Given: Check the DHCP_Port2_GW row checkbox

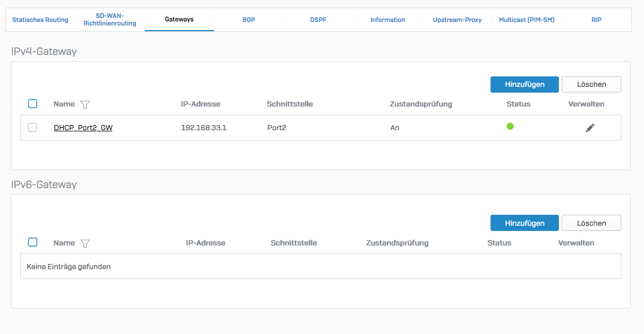Looking at the screenshot, I should tap(32, 127).
